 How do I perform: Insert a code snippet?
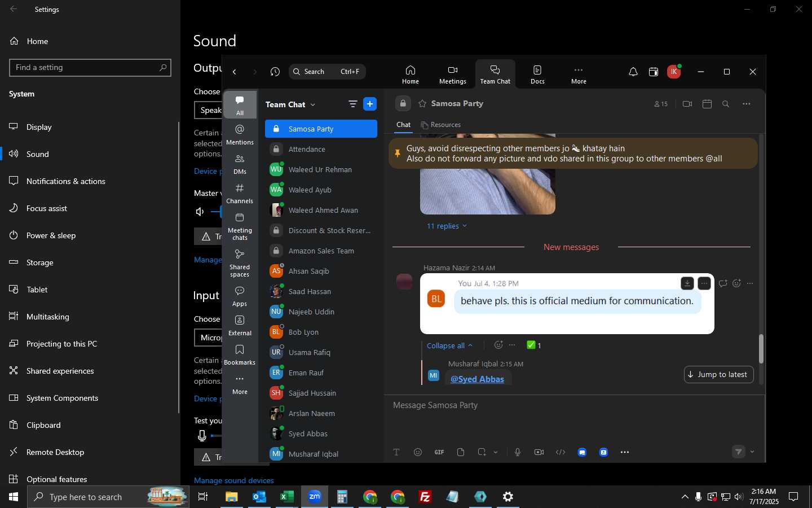pyautogui.click(x=561, y=452)
